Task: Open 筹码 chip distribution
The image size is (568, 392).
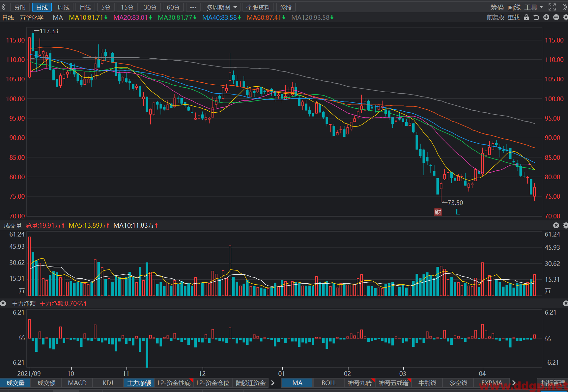Action: click(497, 7)
